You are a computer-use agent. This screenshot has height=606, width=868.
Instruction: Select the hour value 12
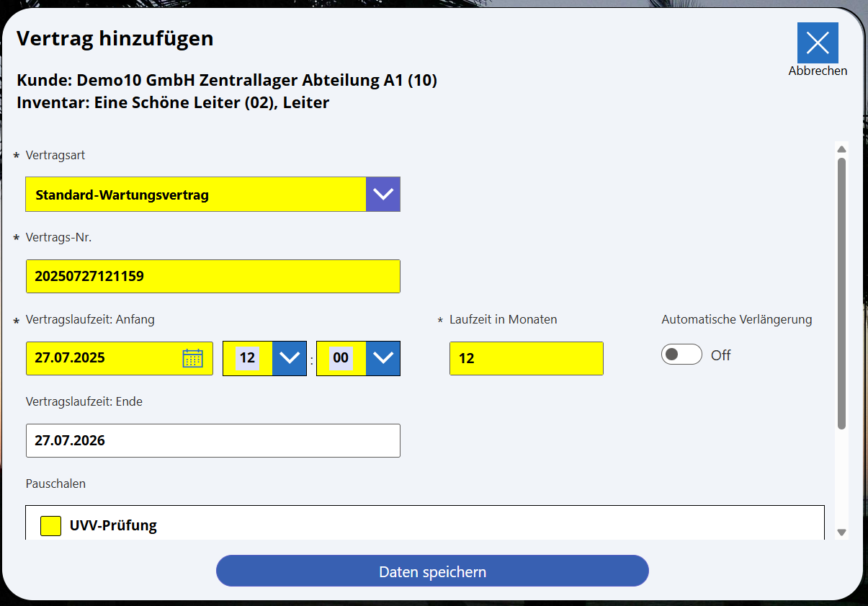coord(248,358)
